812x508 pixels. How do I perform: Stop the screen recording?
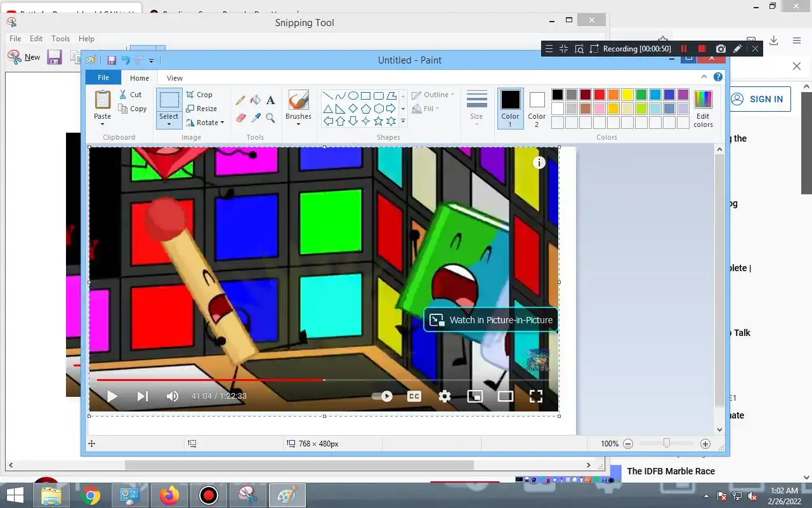pos(702,49)
